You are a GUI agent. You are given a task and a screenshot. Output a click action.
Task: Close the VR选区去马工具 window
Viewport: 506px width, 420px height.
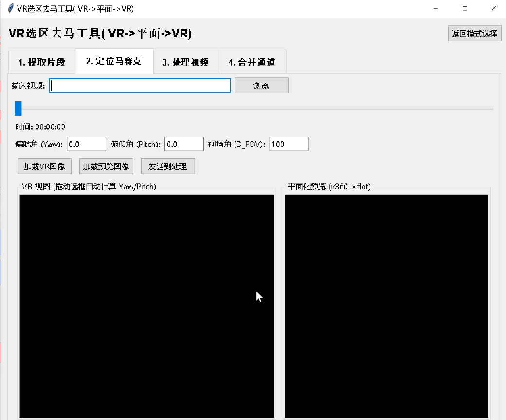[x=494, y=9]
